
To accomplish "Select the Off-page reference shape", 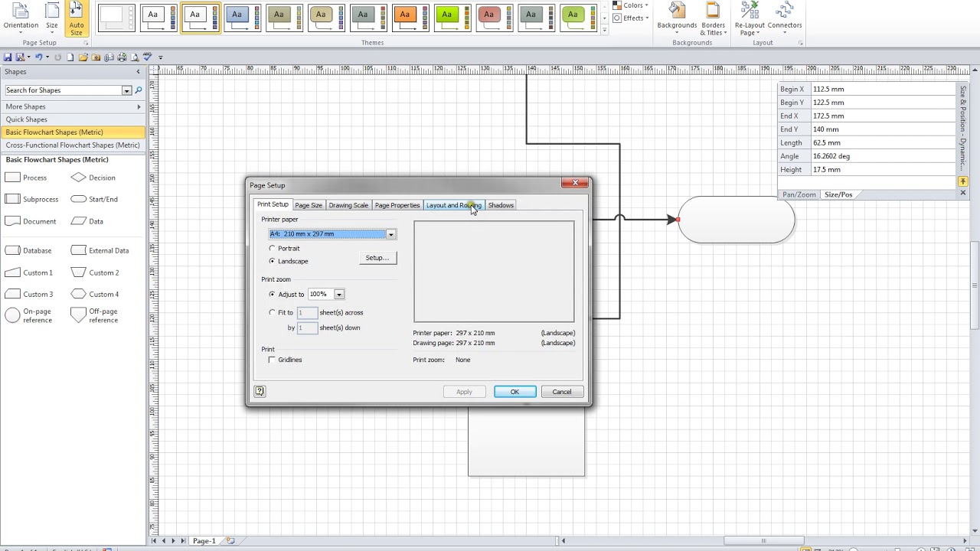I will pyautogui.click(x=94, y=315).
